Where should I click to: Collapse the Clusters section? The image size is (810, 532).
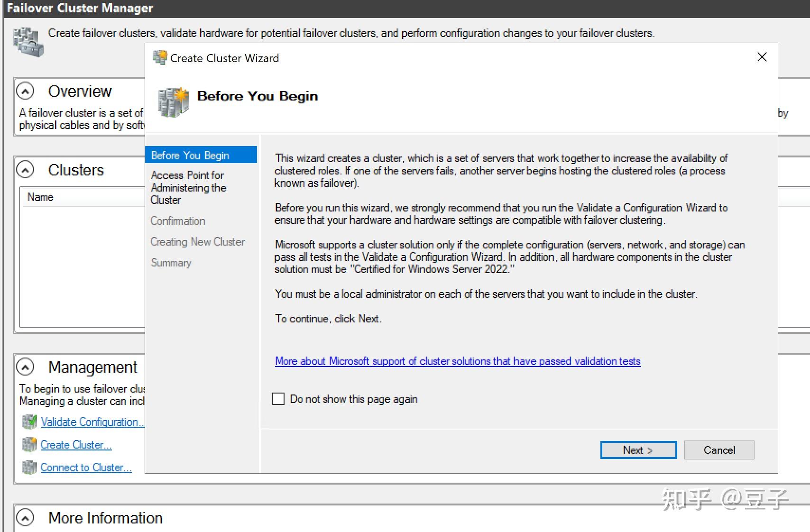(x=24, y=169)
